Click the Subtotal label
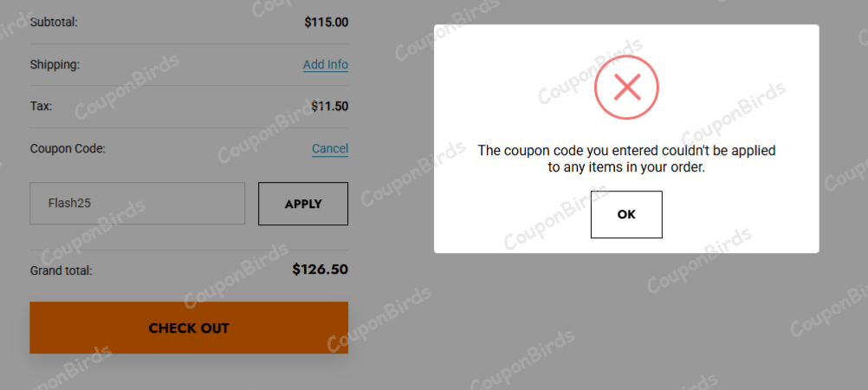 coord(54,22)
